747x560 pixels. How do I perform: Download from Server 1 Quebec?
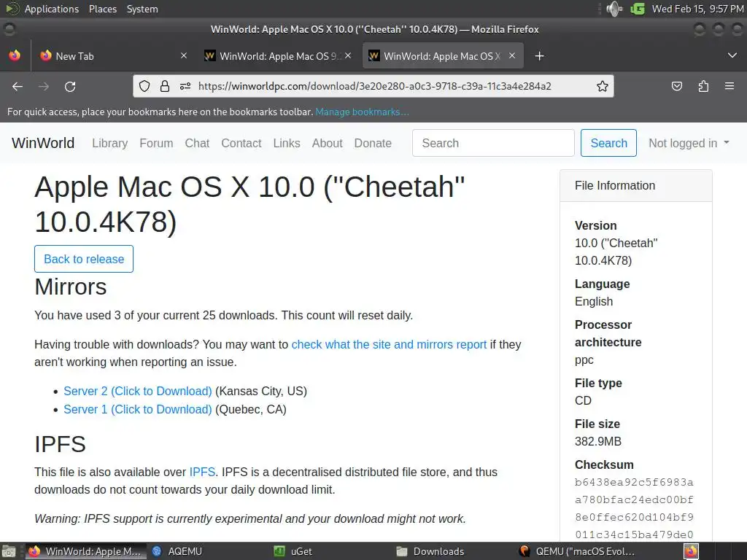coord(137,409)
